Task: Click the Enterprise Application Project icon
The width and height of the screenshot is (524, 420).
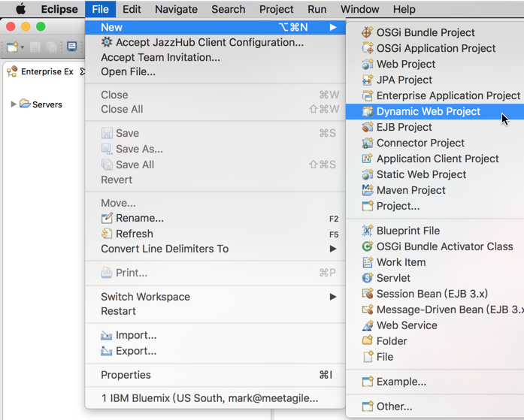Action: (368, 95)
